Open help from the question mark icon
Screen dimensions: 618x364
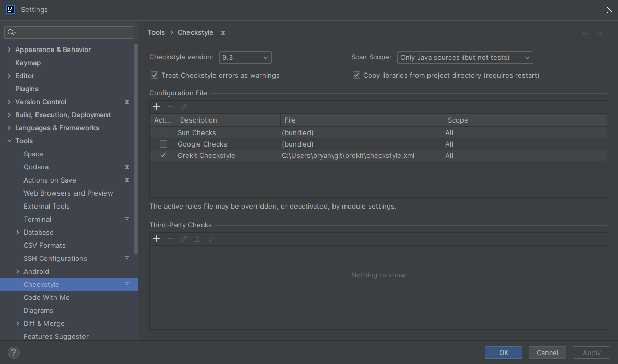13,353
